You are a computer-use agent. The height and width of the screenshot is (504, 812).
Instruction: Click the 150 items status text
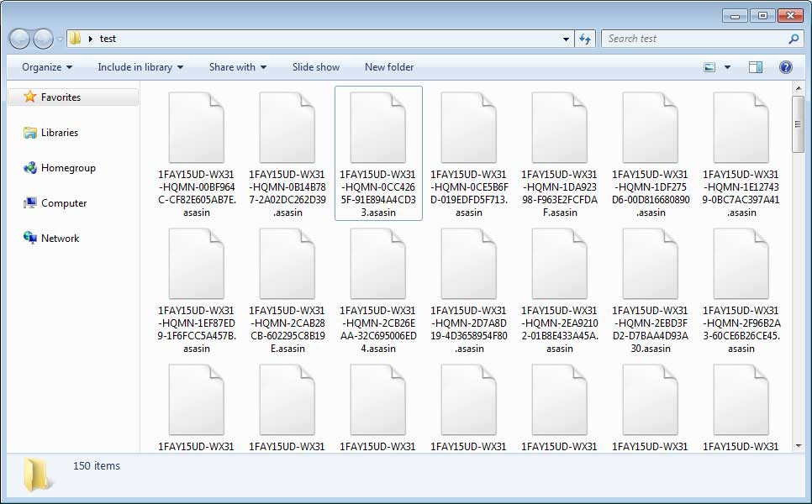[97, 466]
